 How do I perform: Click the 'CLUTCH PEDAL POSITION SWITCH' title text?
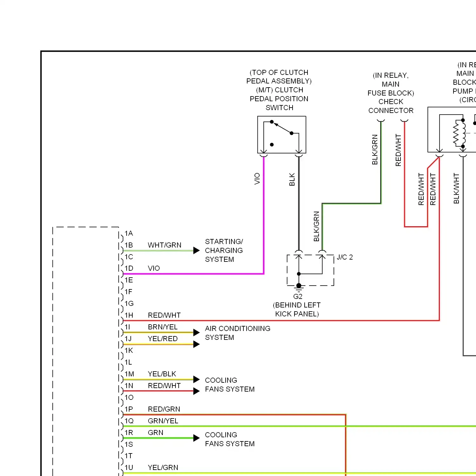(279, 99)
